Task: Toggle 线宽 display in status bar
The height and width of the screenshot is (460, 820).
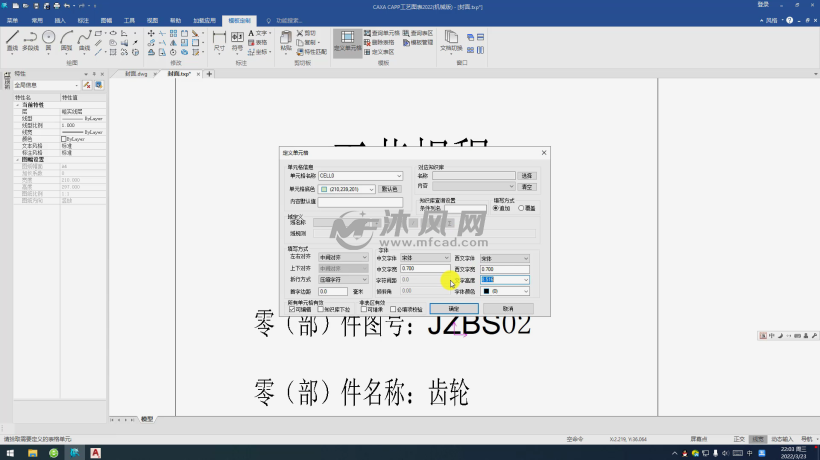Action: (758, 439)
